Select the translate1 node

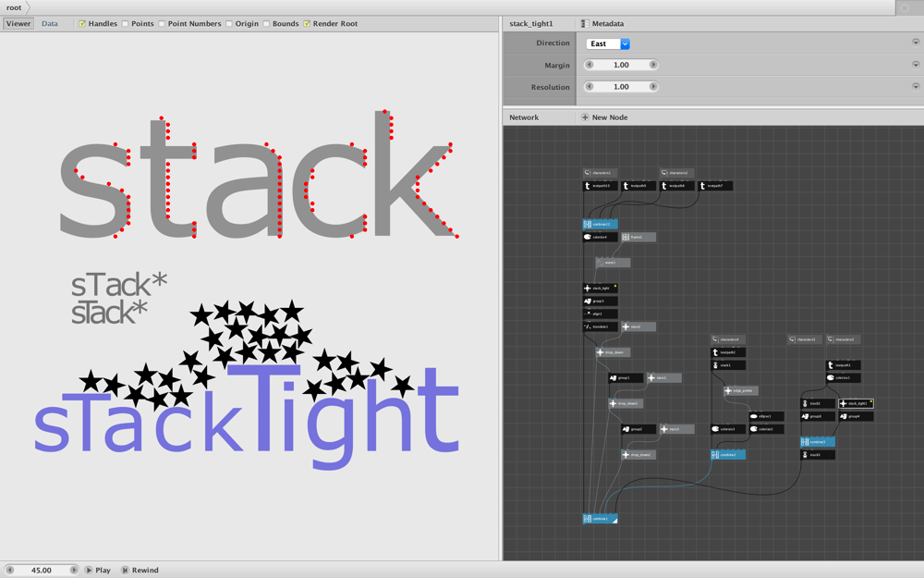click(601, 326)
